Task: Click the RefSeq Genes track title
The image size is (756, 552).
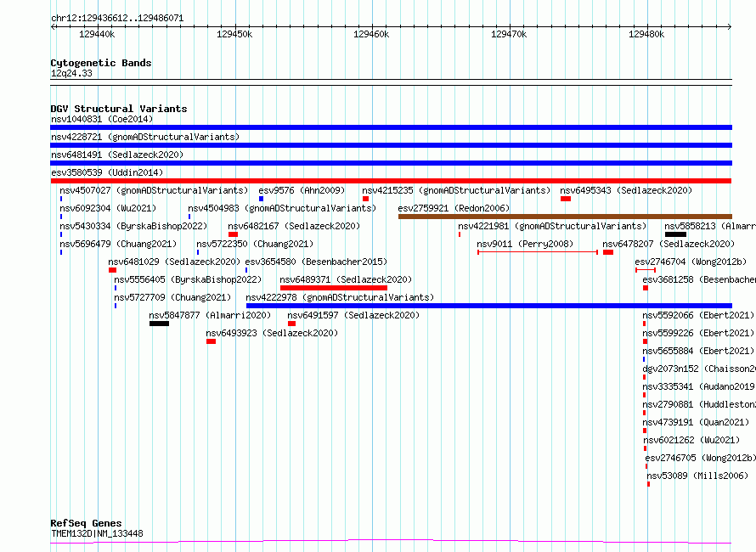Action: pos(86,523)
